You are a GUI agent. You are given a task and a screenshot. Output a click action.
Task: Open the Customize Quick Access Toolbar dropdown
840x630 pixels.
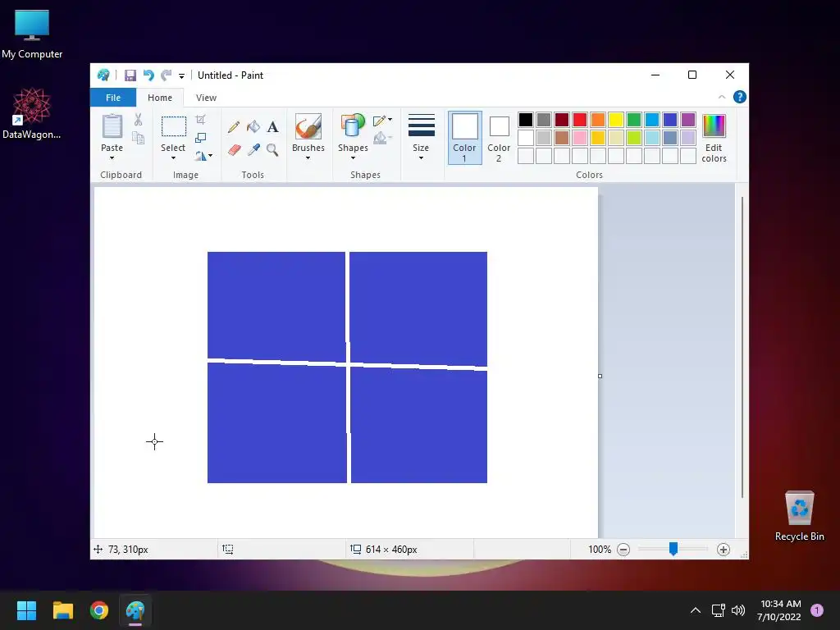(181, 76)
